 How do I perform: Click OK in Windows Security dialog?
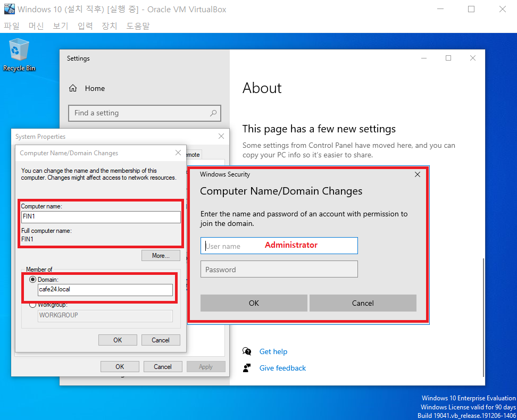click(254, 303)
